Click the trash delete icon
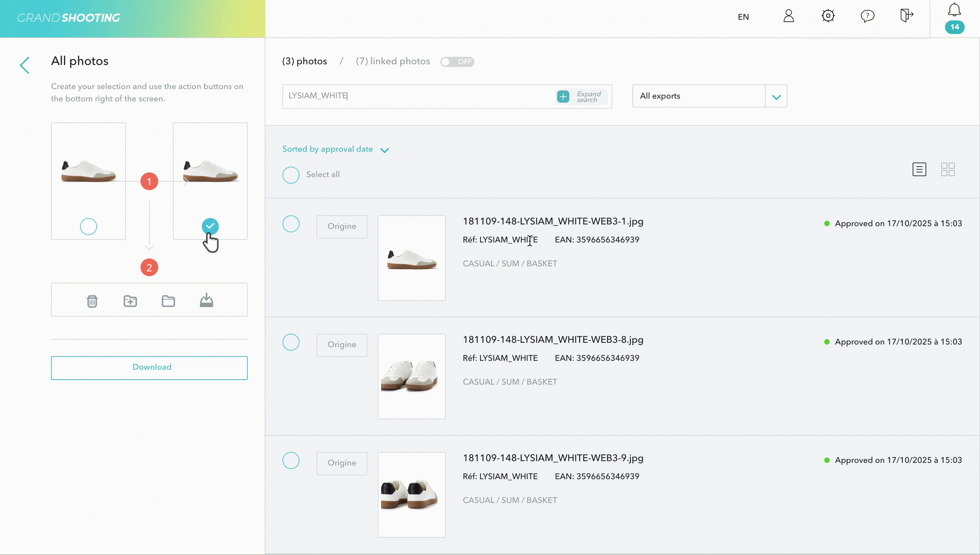 coord(92,301)
